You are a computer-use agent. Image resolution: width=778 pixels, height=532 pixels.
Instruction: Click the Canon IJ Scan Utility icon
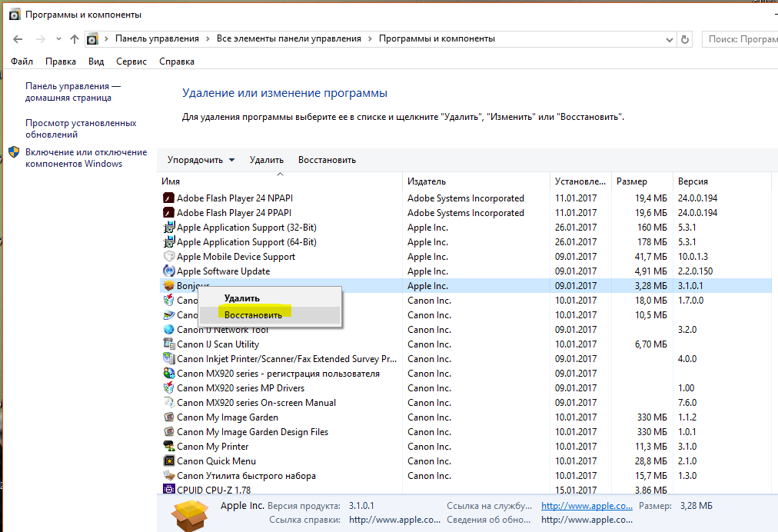coord(168,344)
